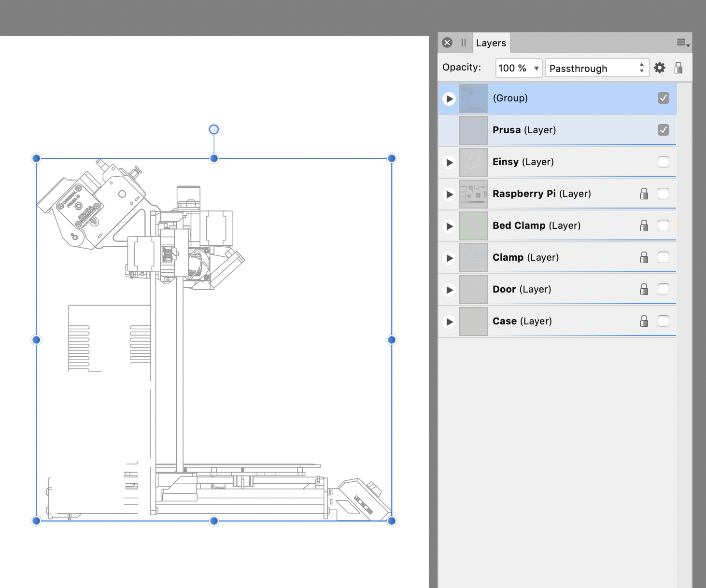
Task: Expand the Group layer contents
Action: [x=450, y=99]
